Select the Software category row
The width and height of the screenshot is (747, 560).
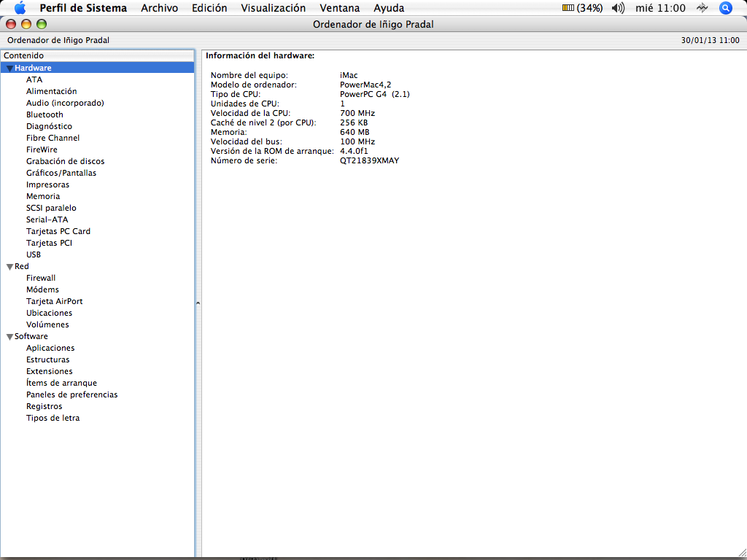pyautogui.click(x=98, y=336)
